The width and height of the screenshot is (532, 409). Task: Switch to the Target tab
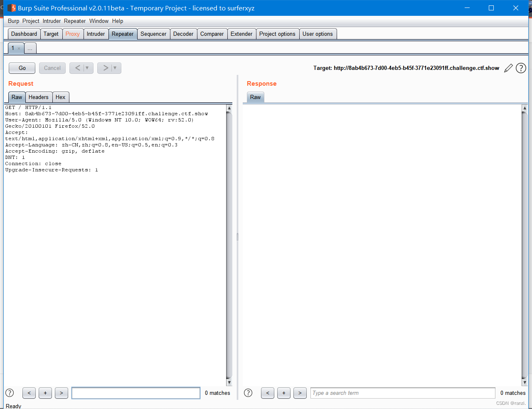click(x=51, y=34)
